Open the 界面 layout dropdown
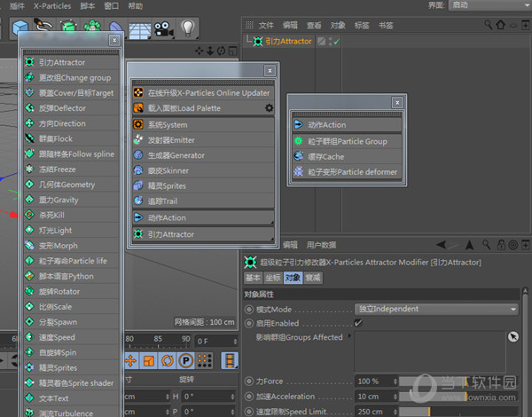The image size is (532, 417). pyautogui.click(x=490, y=5)
